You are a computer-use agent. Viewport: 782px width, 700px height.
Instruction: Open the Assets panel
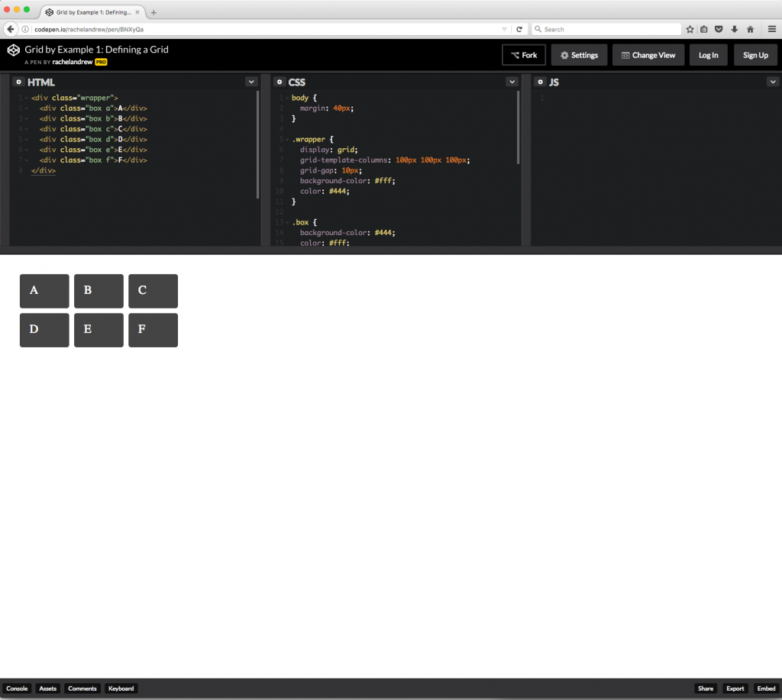pyautogui.click(x=47, y=689)
